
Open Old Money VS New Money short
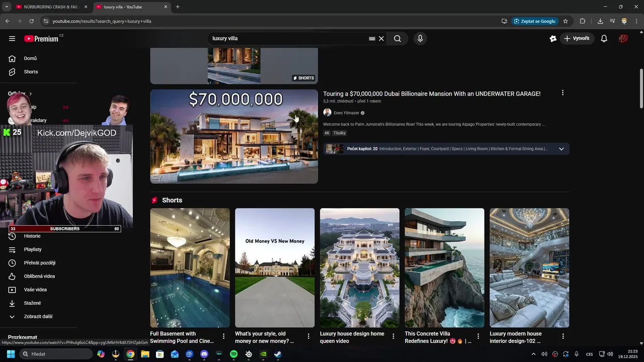275,268
